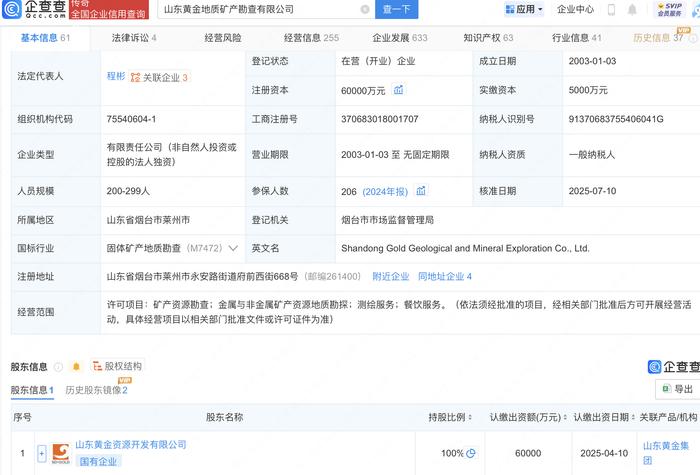Image resolution: width=700 pixels, height=475 pixels.
Task: Open the 经营信息 255 tab
Action: pyautogui.click(x=311, y=38)
